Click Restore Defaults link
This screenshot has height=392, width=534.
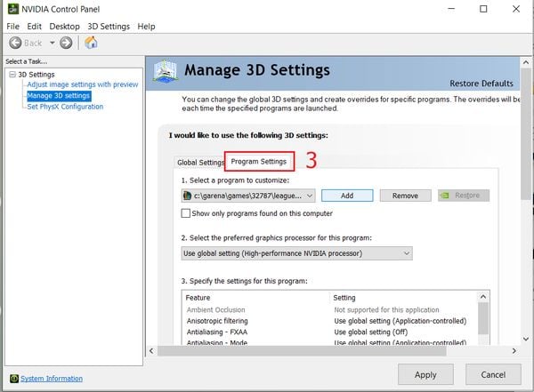pyautogui.click(x=481, y=84)
